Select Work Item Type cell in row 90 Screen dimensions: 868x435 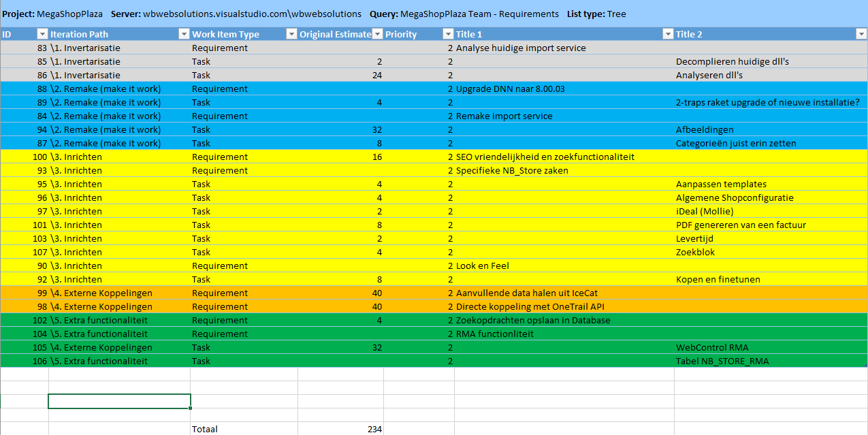coord(244,265)
